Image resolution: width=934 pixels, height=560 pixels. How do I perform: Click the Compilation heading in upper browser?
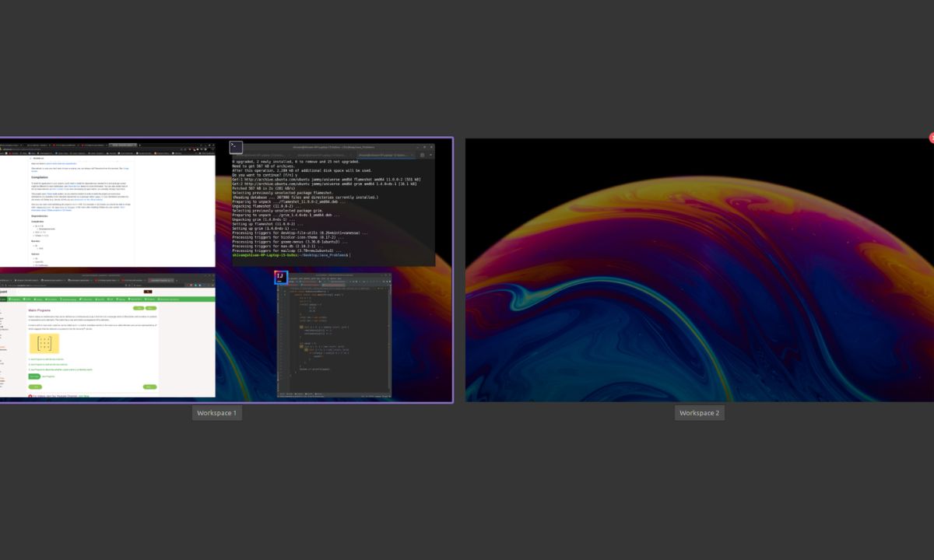click(40, 177)
